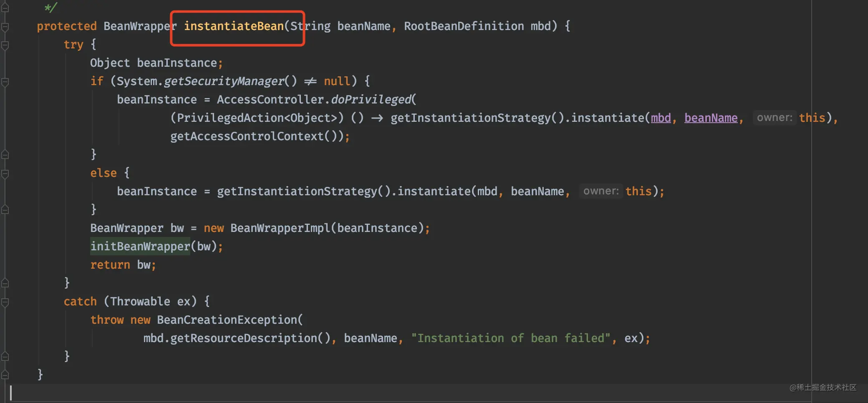Click the owner: hint in the lambda line
The width and height of the screenshot is (868, 403).
click(x=775, y=118)
